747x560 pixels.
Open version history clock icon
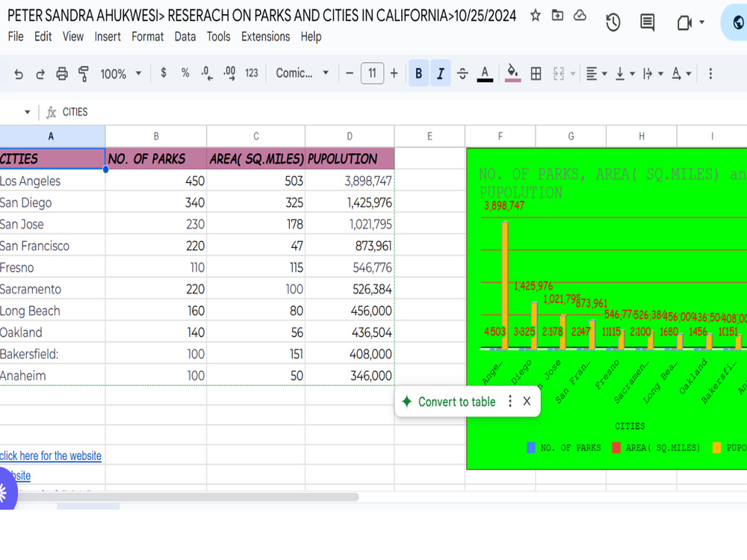pyautogui.click(x=613, y=22)
